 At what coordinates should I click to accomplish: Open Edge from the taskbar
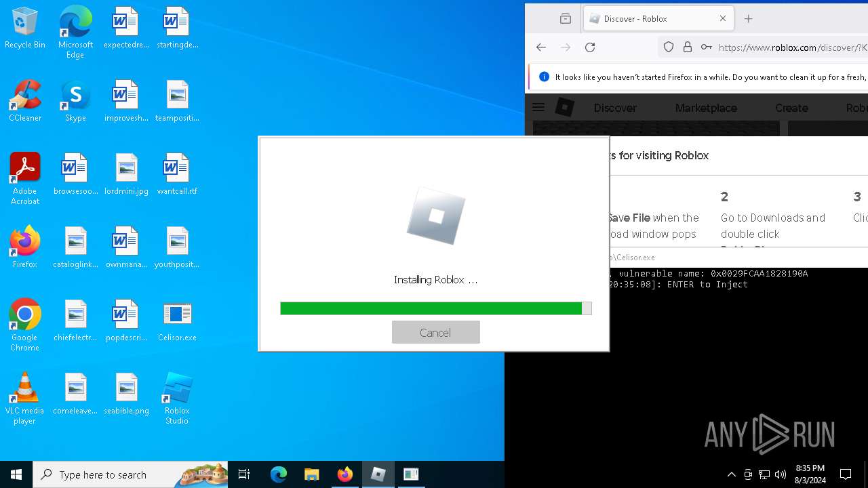click(x=279, y=474)
